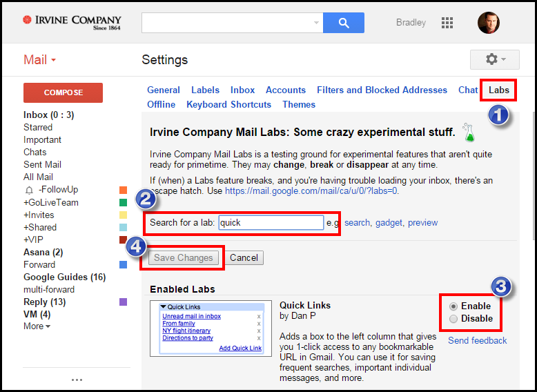Open the Chat settings tab
537x392 pixels.
pyautogui.click(x=468, y=90)
